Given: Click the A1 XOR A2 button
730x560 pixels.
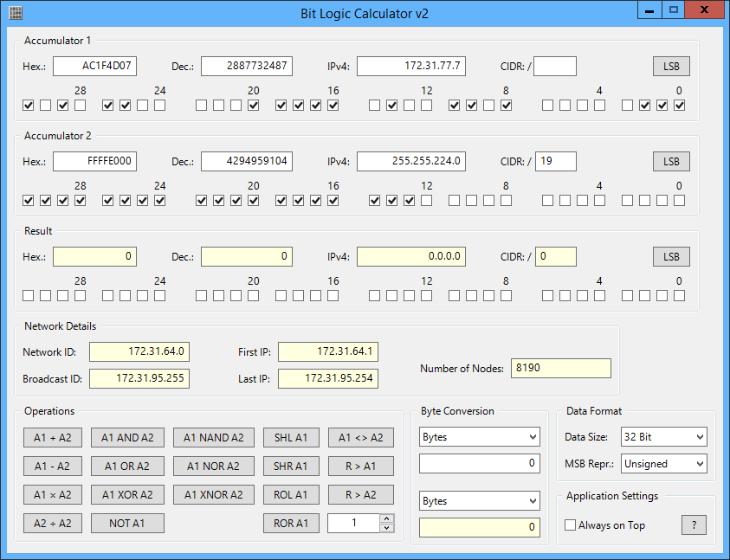Looking at the screenshot, I should pos(127,495).
